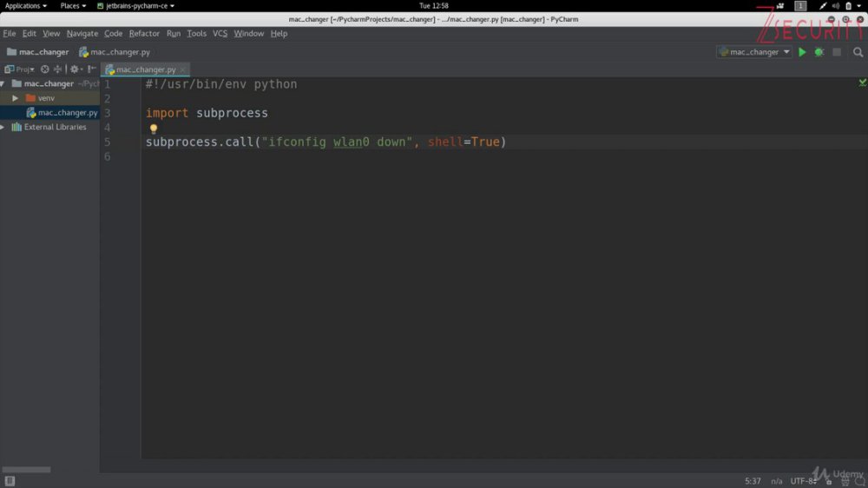Open the Tools menu
Screen dimensions: 868x488
[196, 33]
